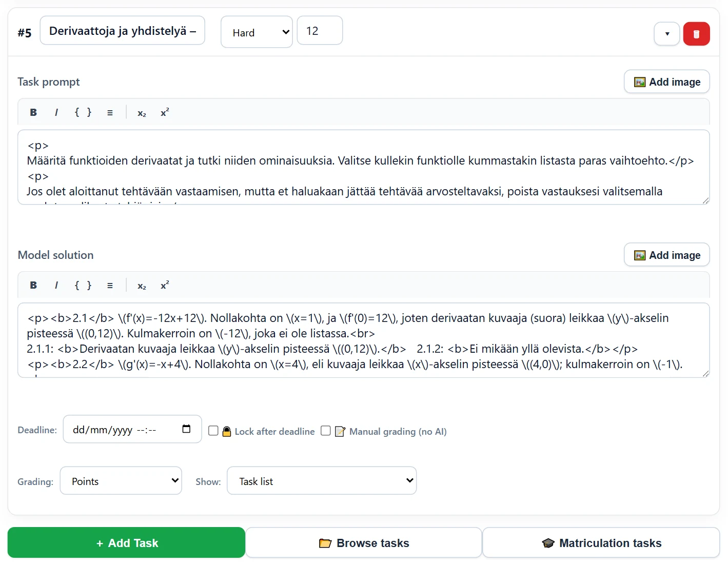Click Bold in Task prompt toolbar
The height and width of the screenshot is (566, 728).
[33, 112]
